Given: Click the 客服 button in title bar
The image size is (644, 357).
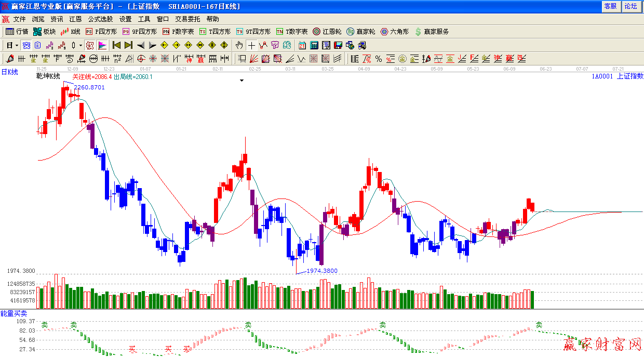Looking at the screenshot, I should click(x=610, y=6).
